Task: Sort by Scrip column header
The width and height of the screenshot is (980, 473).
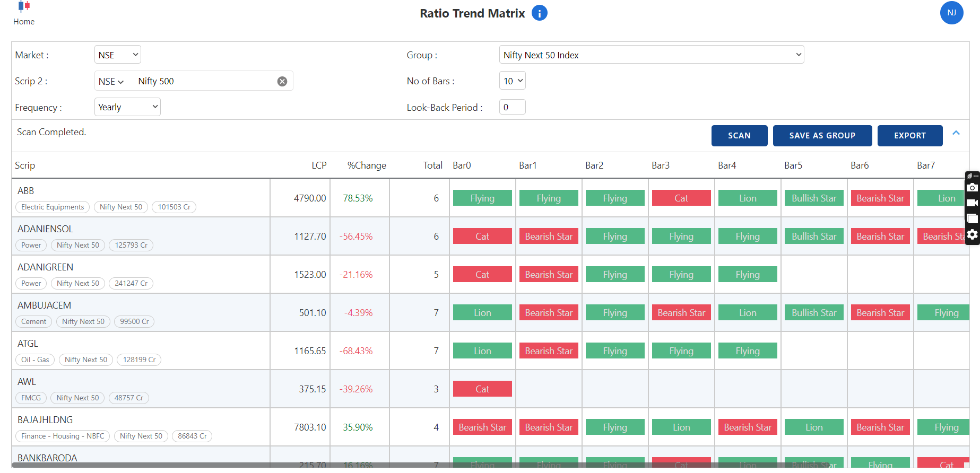Action: pyautogui.click(x=25, y=165)
